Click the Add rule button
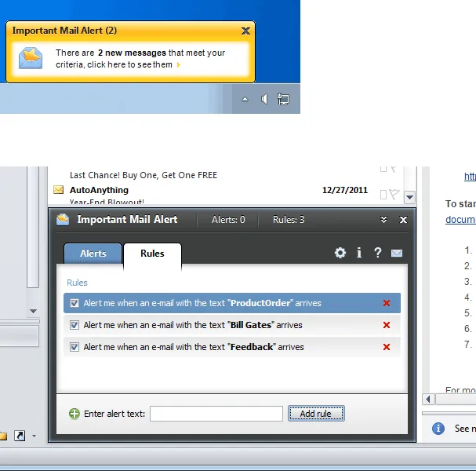Viewport: 476px width, 471px height. pyautogui.click(x=316, y=414)
